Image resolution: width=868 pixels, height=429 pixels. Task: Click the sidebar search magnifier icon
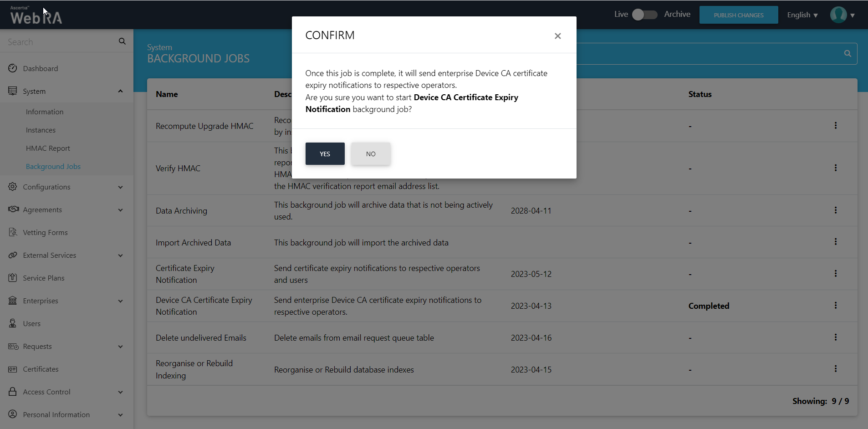tap(122, 41)
